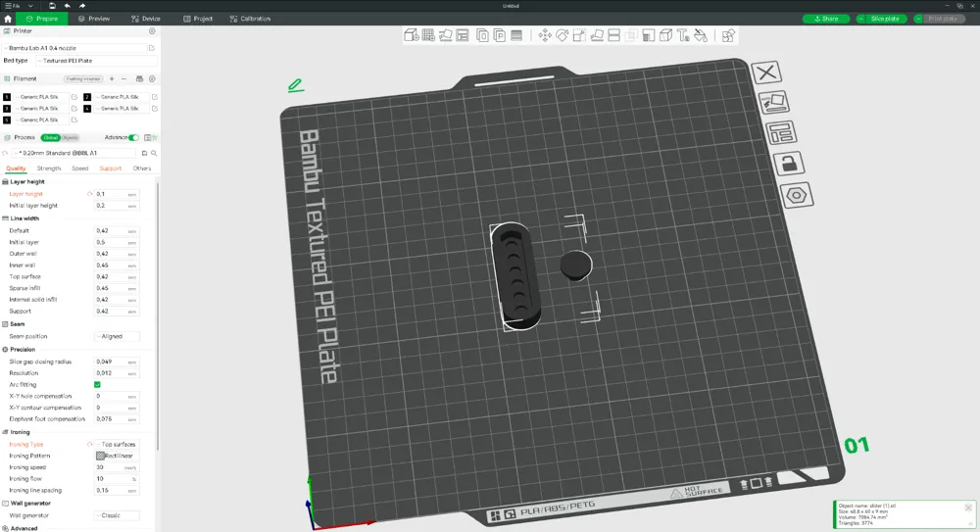Click the Slice plate button
Screen dimensions: 980x532
(885, 19)
